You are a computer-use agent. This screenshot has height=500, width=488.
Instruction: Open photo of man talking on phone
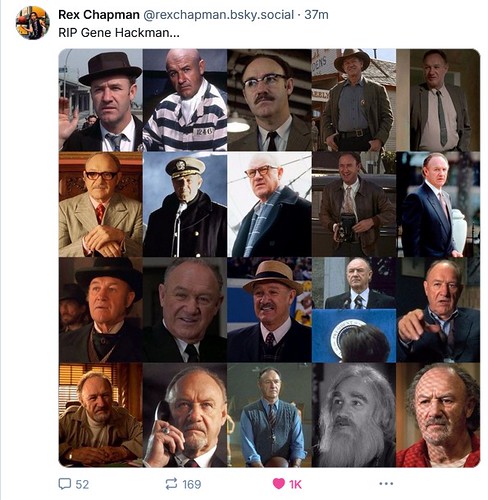pyautogui.click(x=185, y=415)
